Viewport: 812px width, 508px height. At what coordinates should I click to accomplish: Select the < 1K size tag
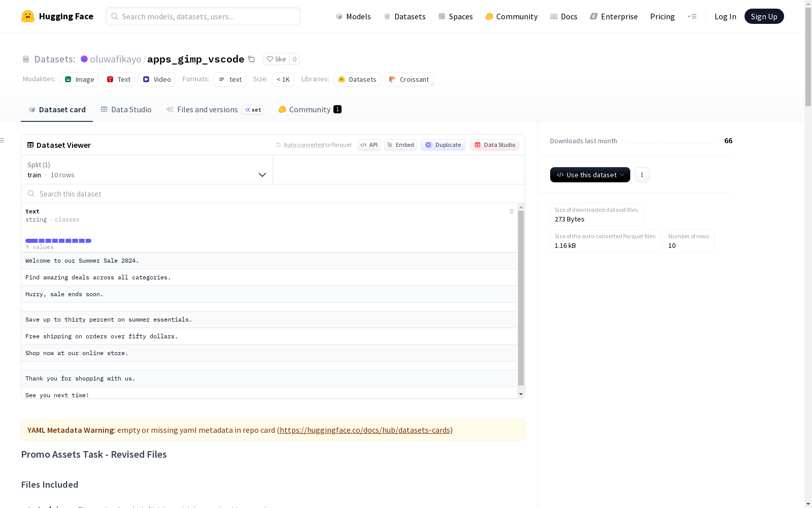point(283,79)
